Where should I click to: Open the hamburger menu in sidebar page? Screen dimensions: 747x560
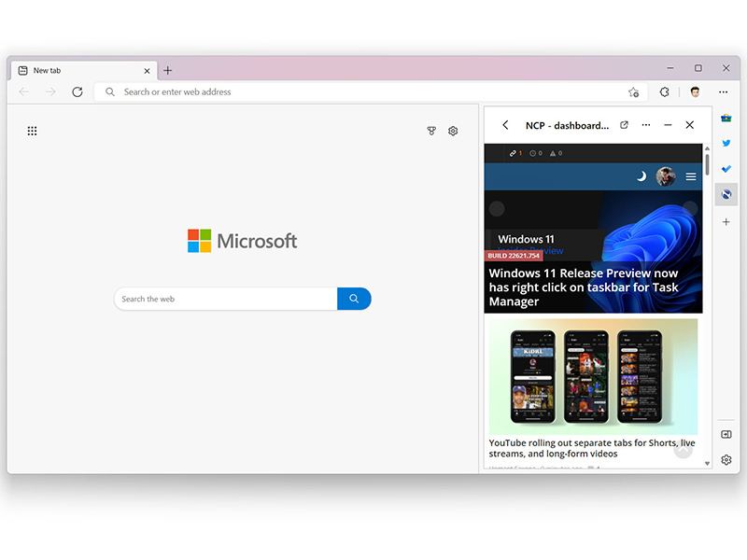tap(691, 176)
